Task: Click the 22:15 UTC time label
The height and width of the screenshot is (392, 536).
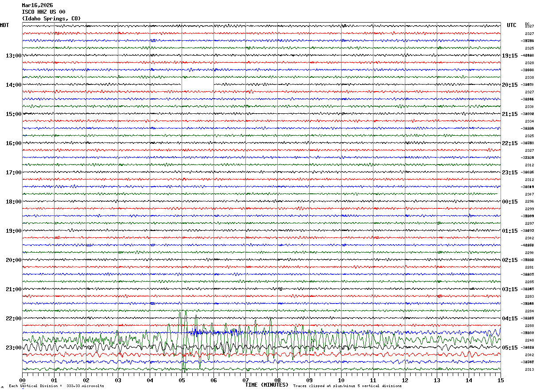Action: click(x=510, y=143)
